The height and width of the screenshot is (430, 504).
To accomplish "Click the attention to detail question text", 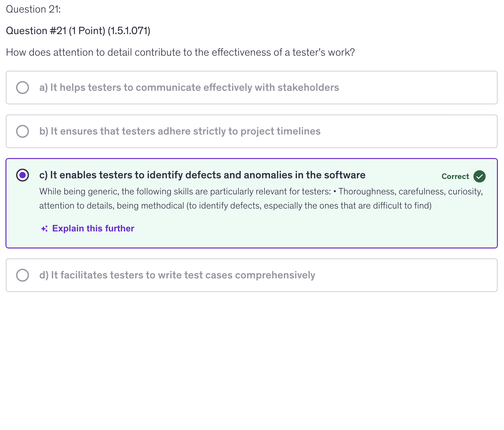I will [180, 52].
